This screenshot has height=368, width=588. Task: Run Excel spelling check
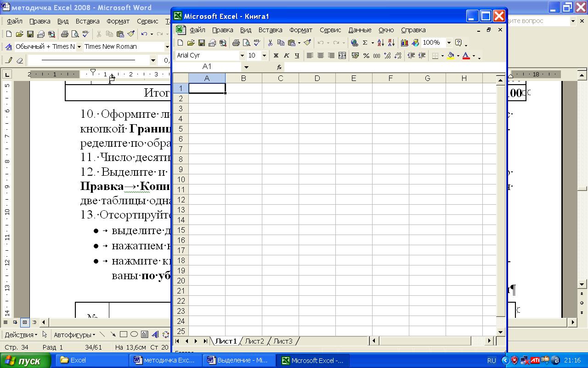[257, 43]
